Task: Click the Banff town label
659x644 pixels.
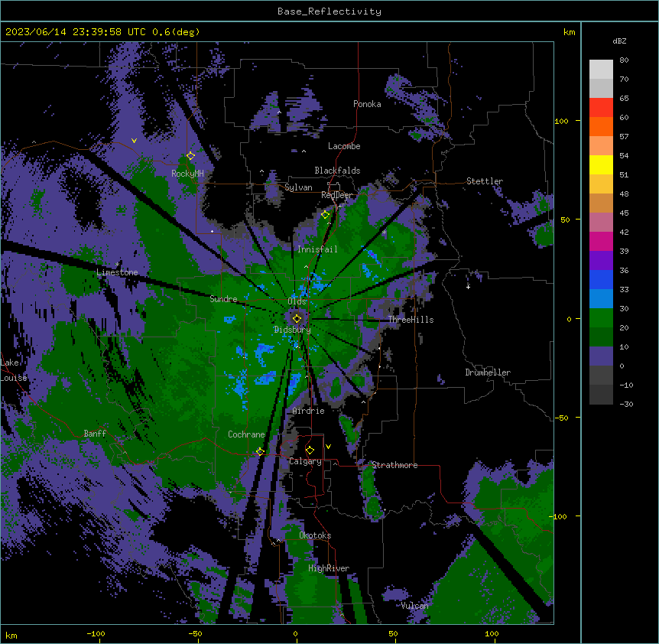Action: tap(95, 434)
